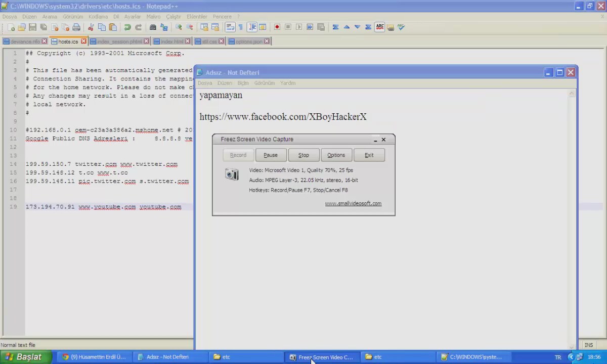Click scroll up arrow in Not Defteri
Image resolution: width=607 pixels, height=364 pixels.
572,94
